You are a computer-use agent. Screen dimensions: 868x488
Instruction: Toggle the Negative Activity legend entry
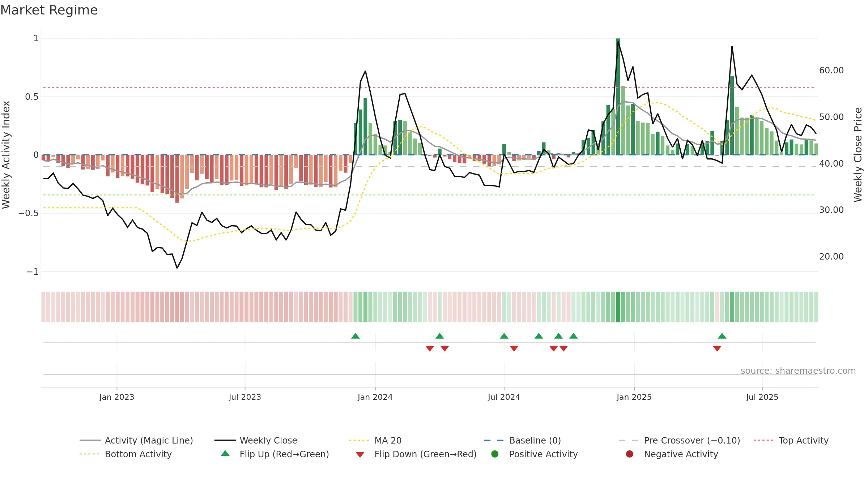tap(672, 454)
